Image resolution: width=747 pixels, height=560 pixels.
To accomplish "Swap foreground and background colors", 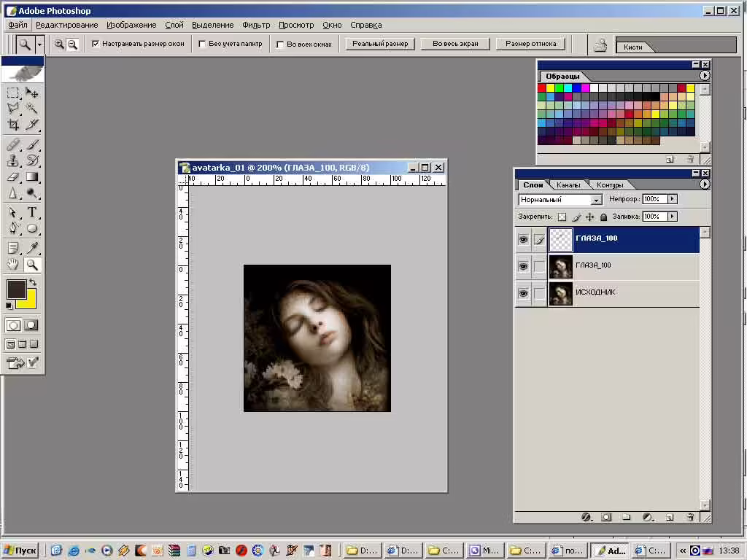I will coord(33,282).
